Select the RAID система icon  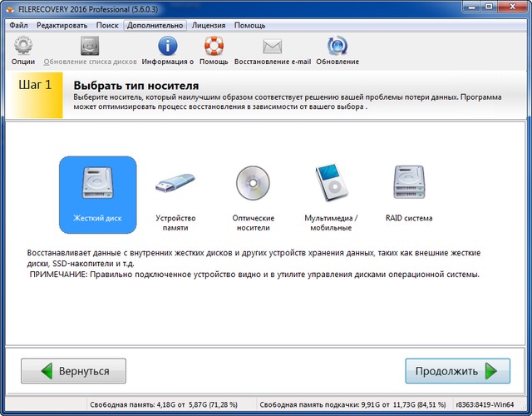[x=408, y=186]
